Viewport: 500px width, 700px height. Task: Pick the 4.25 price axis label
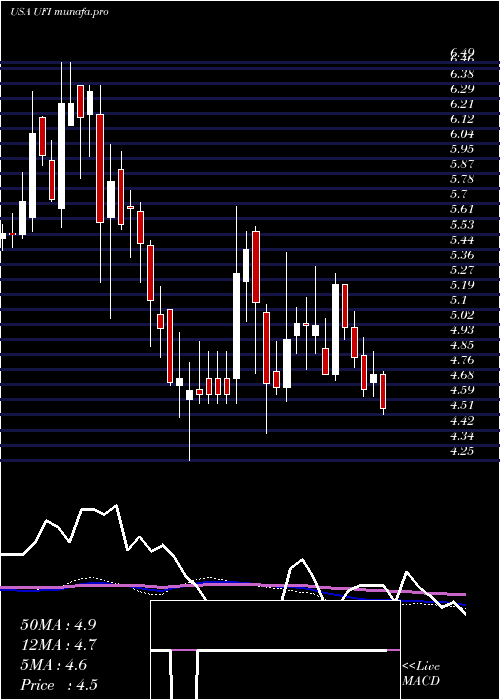pos(462,451)
